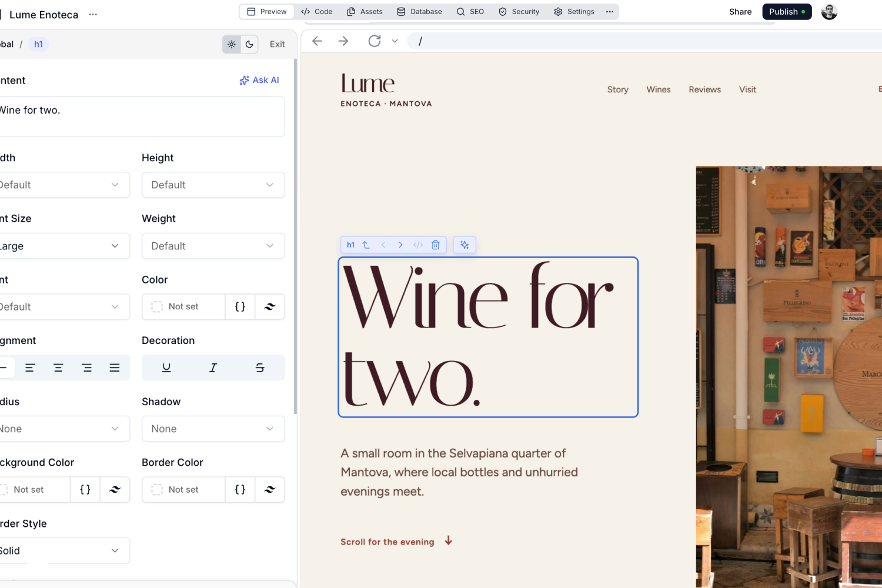882x588 pixels.
Task: View code for h1 element
Action: (418, 245)
